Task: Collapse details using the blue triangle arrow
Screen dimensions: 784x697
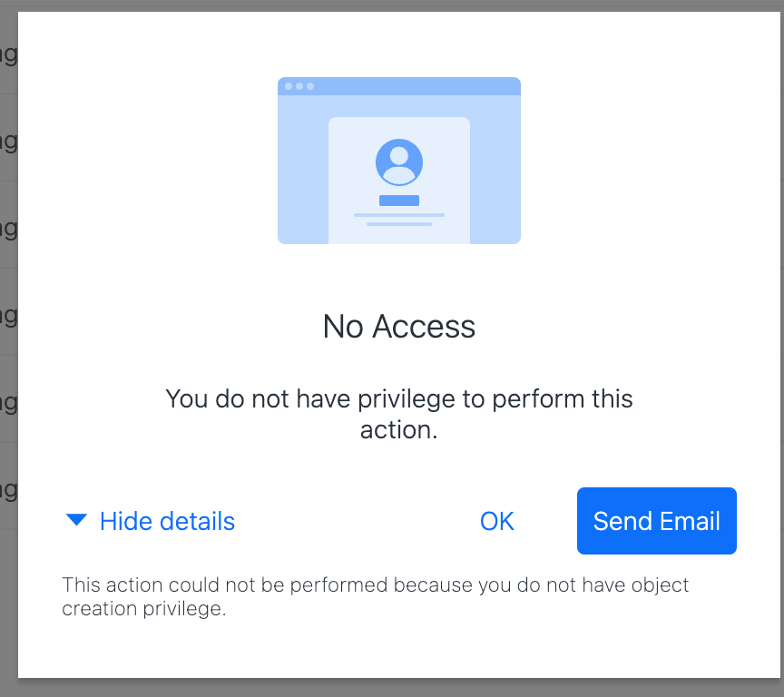Action: click(77, 520)
